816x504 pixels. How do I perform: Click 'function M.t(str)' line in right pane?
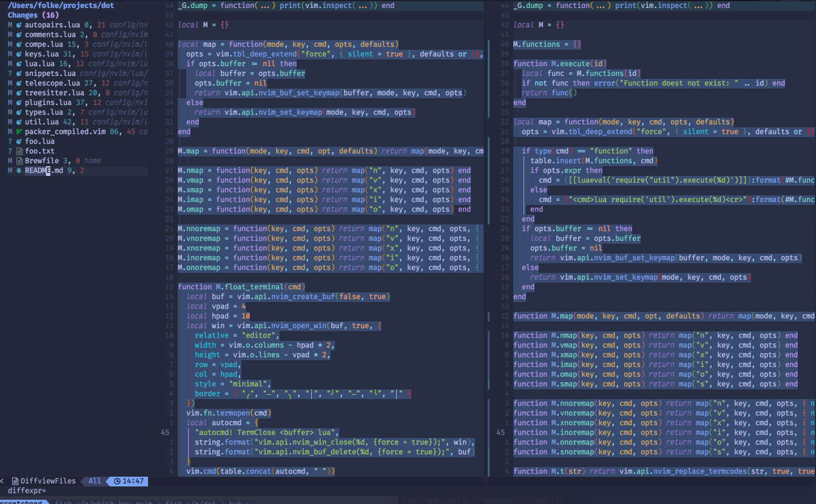click(x=549, y=471)
